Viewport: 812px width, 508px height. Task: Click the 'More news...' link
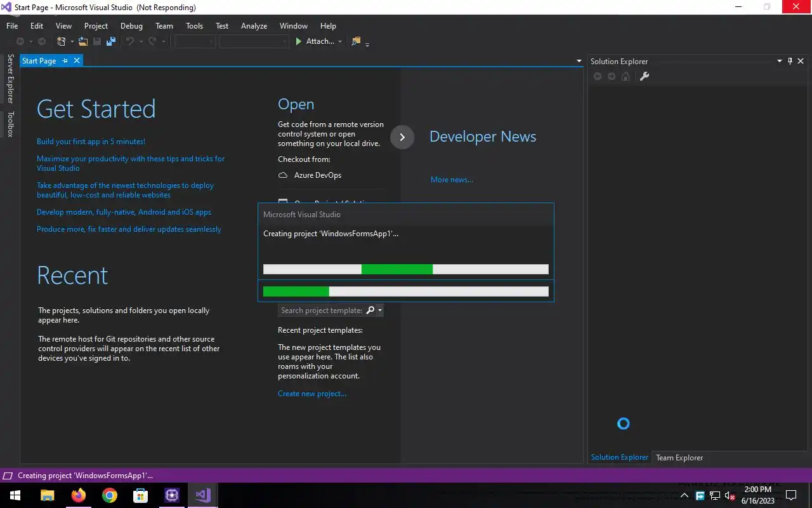click(x=452, y=180)
